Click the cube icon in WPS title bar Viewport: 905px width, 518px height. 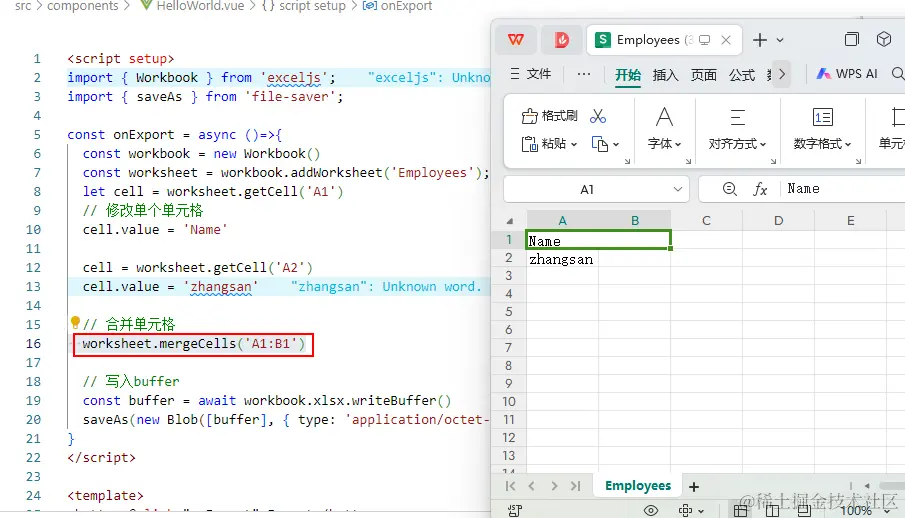pos(884,39)
